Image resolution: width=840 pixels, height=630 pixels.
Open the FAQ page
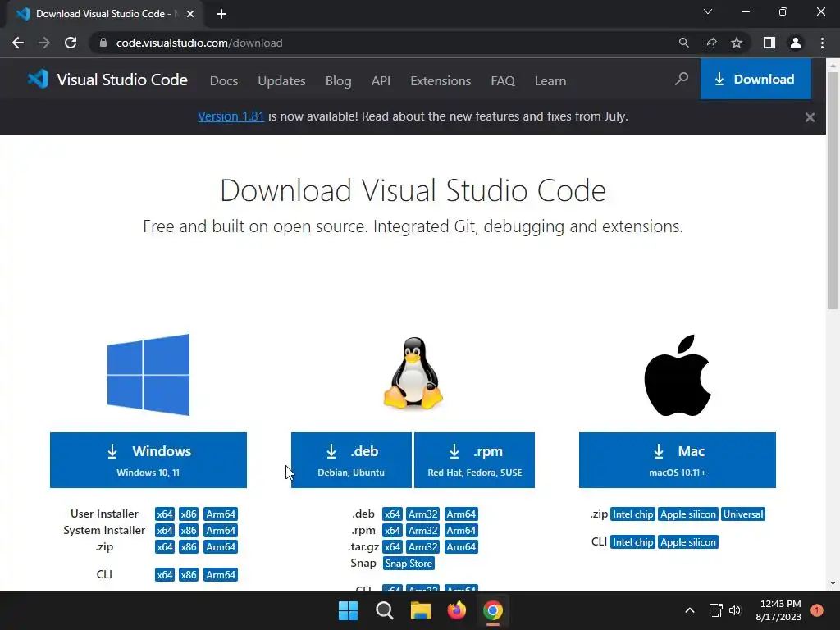tap(503, 81)
